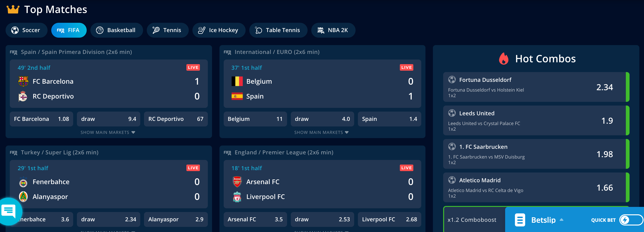The height and width of the screenshot is (232, 644).
Task: Bet on Spain at 1.4 odds
Action: (389, 119)
